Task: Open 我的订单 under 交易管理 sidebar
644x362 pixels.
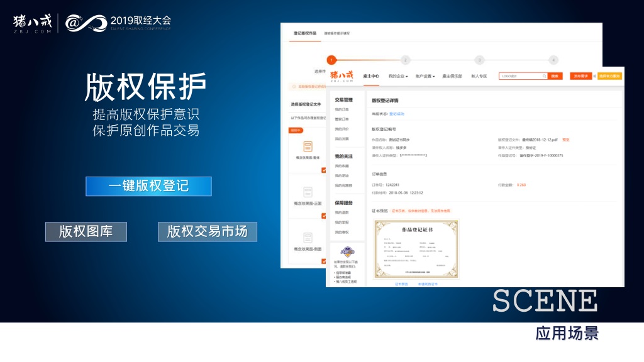Action: click(x=341, y=109)
